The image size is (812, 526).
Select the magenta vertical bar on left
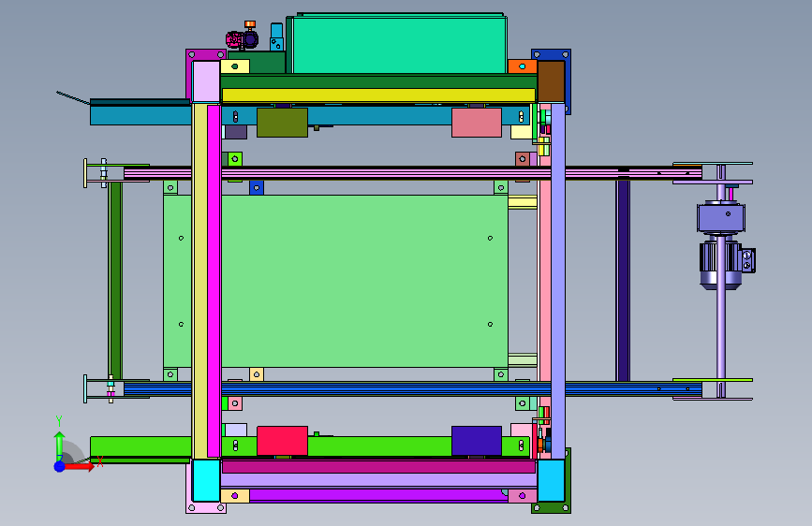(x=214, y=281)
